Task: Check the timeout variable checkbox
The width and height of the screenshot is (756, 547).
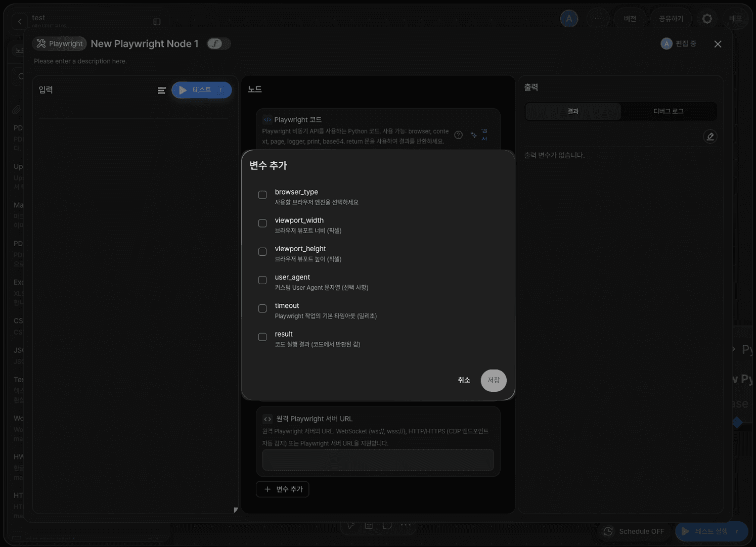Action: tap(262, 308)
